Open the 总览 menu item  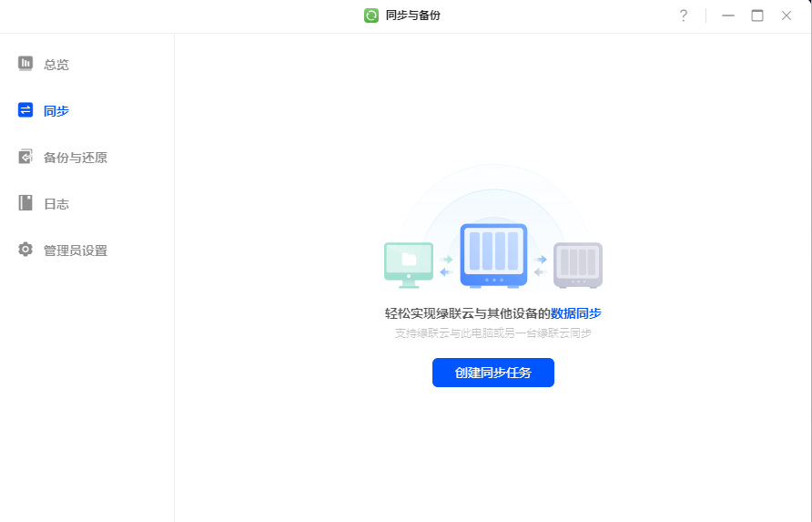pyautogui.click(x=56, y=65)
